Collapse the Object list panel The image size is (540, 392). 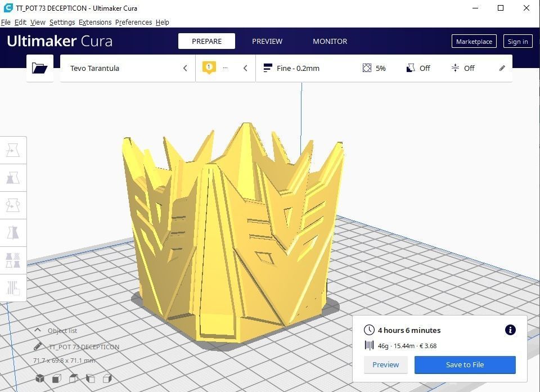(x=38, y=330)
